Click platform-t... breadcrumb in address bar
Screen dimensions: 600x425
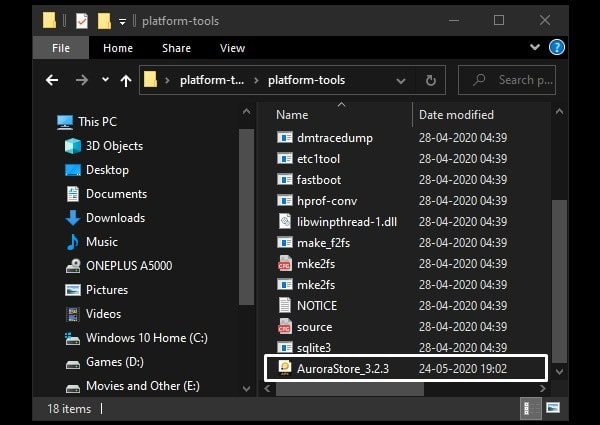click(212, 80)
